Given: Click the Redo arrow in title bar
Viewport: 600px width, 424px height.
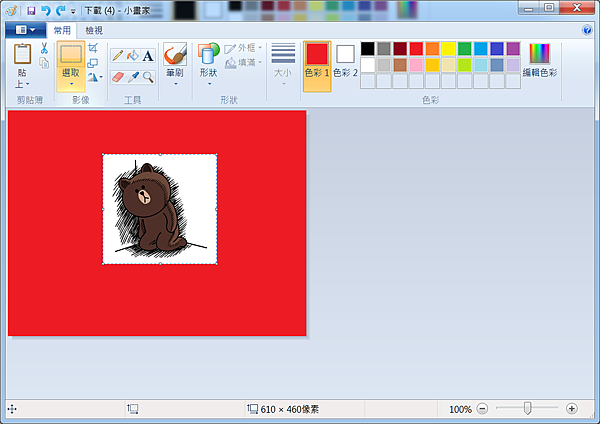Looking at the screenshot, I should [x=60, y=11].
